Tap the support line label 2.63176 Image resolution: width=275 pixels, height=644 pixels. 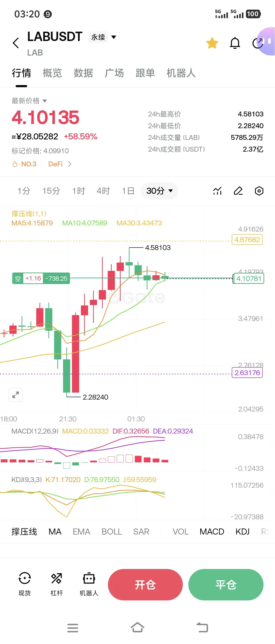pyautogui.click(x=247, y=373)
